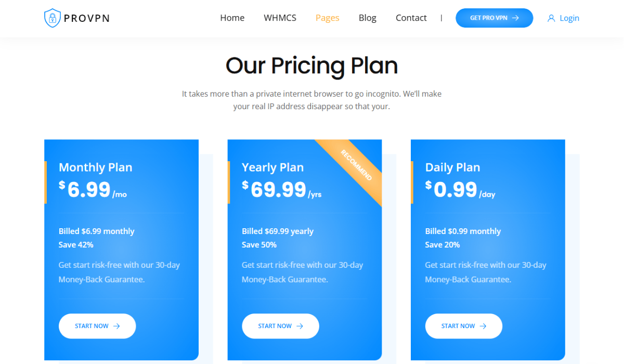This screenshot has height=364, width=624.
Task: Click the PROVPN brand name text
Action: click(87, 19)
